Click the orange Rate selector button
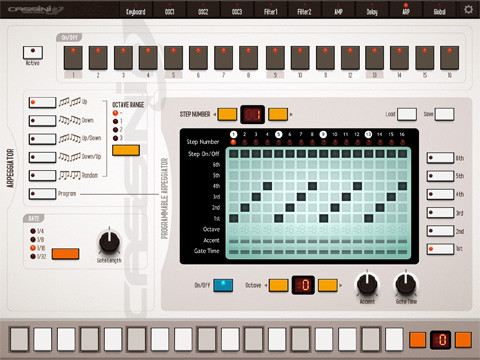Screen dimensions: 480x360 65,254
